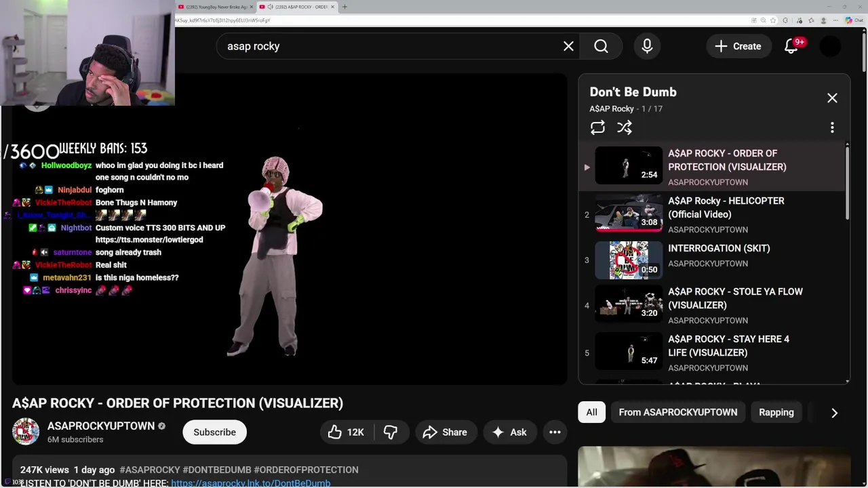Image resolution: width=868 pixels, height=488 pixels.
Task: Dislike the video with the thumbs down button
Action: (391, 432)
